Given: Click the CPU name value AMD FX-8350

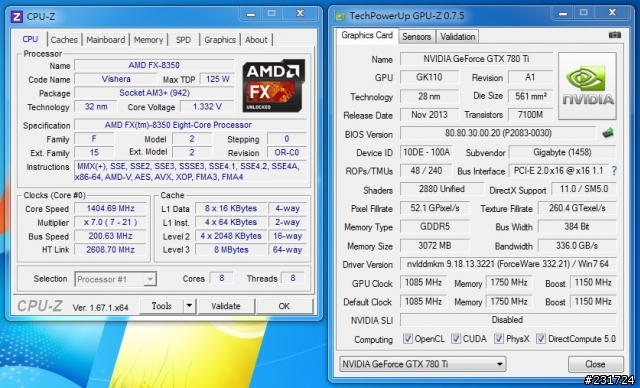Looking at the screenshot, I should (x=154, y=65).
